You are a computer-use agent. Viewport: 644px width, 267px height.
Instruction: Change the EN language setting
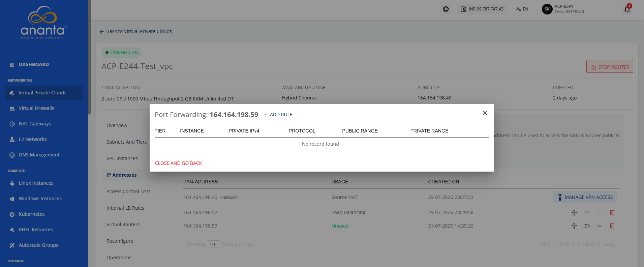coord(522,9)
